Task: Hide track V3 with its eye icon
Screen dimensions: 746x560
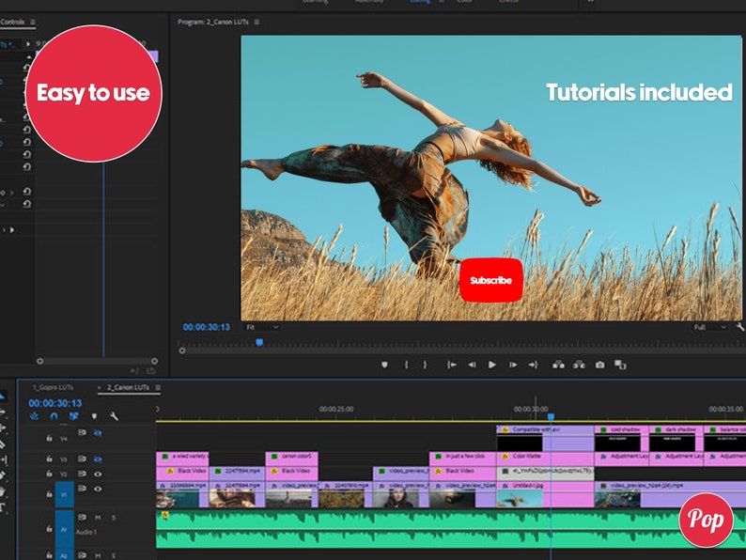Action: tap(98, 459)
